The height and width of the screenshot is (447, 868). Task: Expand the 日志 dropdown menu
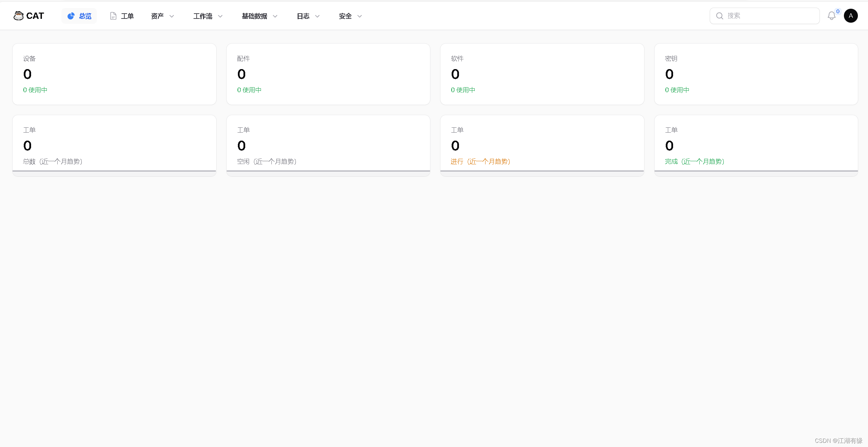pos(307,16)
